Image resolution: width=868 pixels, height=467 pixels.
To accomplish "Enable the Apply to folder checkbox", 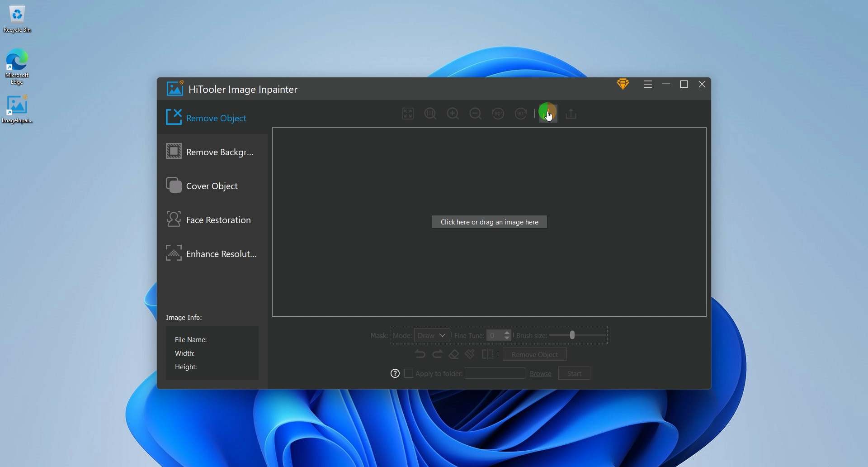I will (409, 373).
